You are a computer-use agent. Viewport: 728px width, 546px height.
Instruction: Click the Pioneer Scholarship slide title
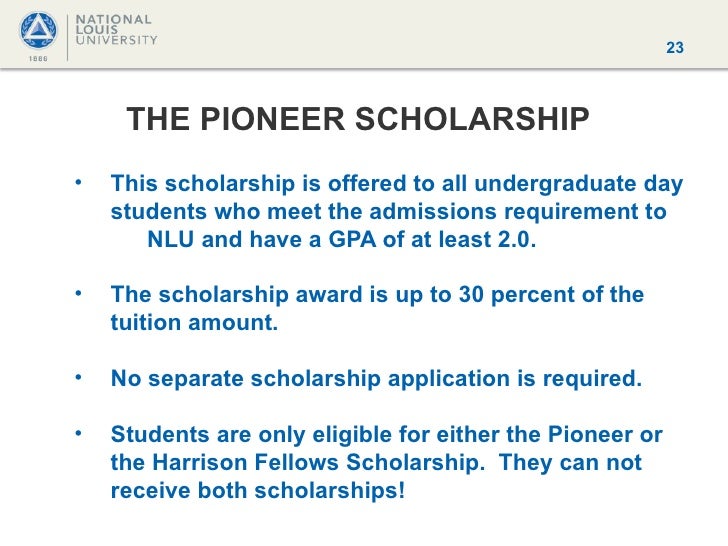358,119
